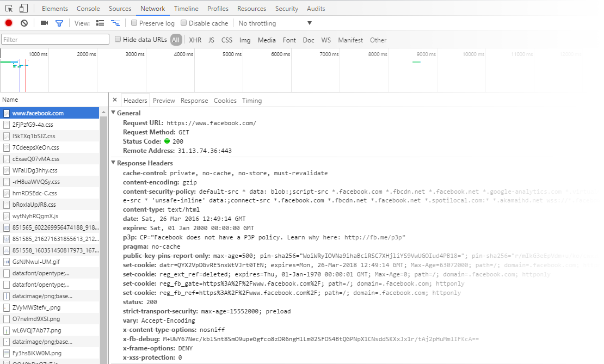Switch to the Cookies detail tab

coord(225,101)
